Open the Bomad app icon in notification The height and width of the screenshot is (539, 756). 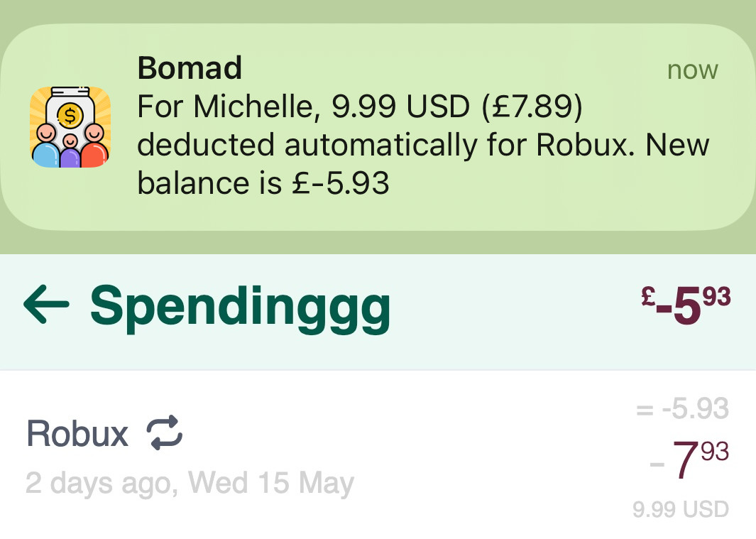[x=70, y=127]
